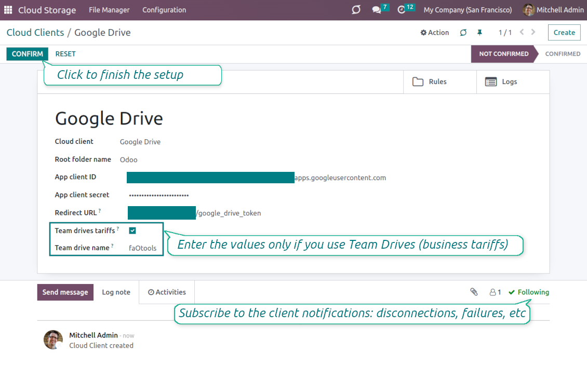
Task: Click the Following checkmark icon
Action: (x=512, y=292)
